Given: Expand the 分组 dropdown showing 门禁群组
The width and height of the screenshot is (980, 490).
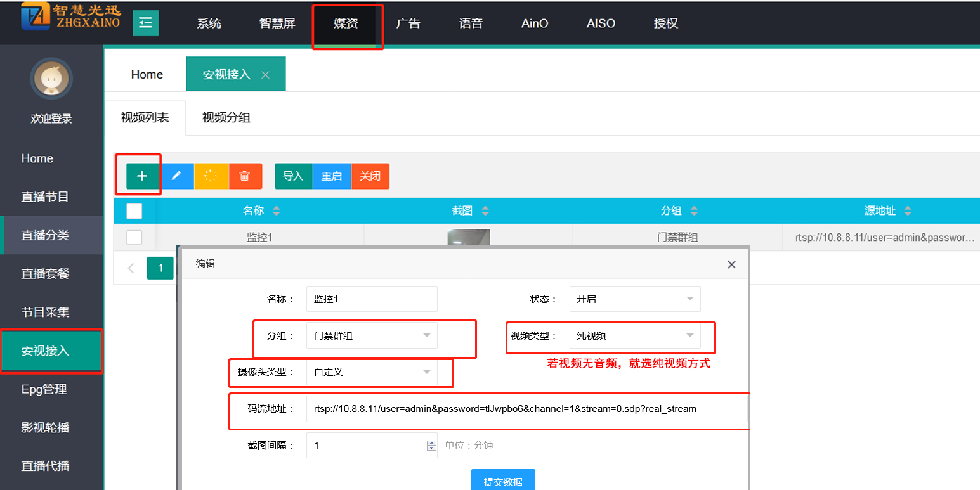Looking at the screenshot, I should (x=371, y=336).
